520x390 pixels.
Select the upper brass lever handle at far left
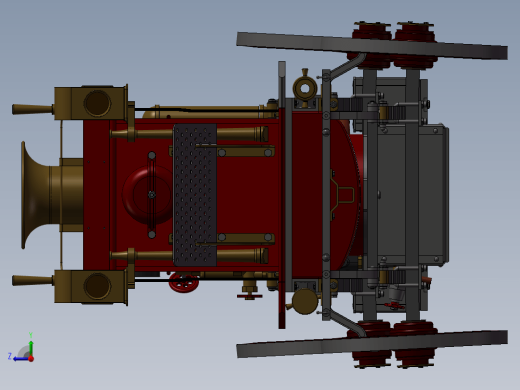(32, 109)
